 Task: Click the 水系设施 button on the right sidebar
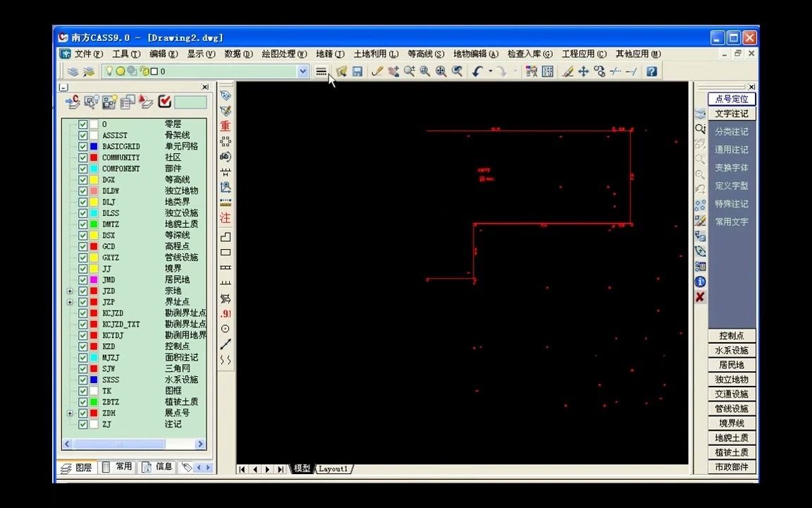[x=731, y=350]
